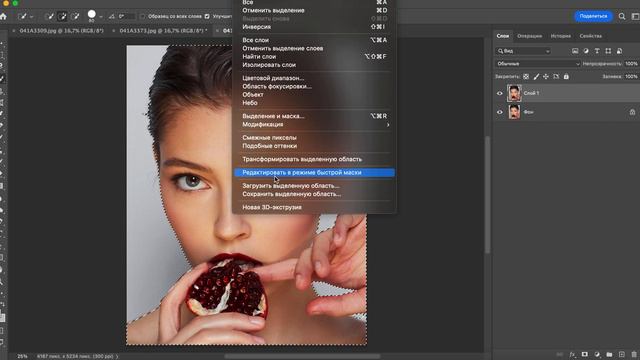Screen dimensions: 640x360
Task: Expand the status bar info arrow
Action: click(x=117, y=356)
